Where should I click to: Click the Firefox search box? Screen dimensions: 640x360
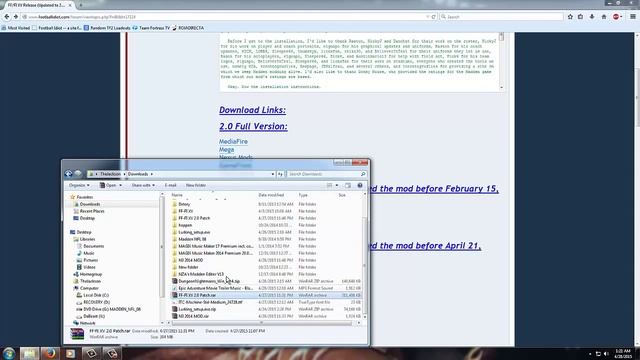pos(502,17)
